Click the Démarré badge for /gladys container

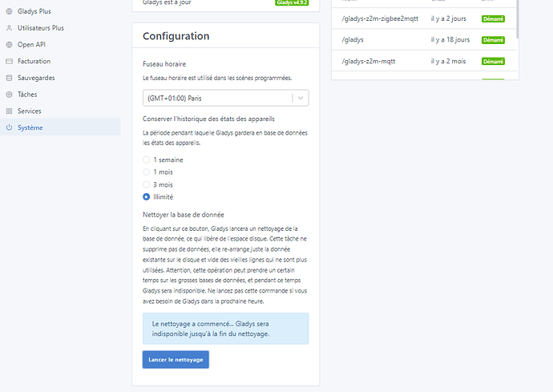pyautogui.click(x=493, y=40)
